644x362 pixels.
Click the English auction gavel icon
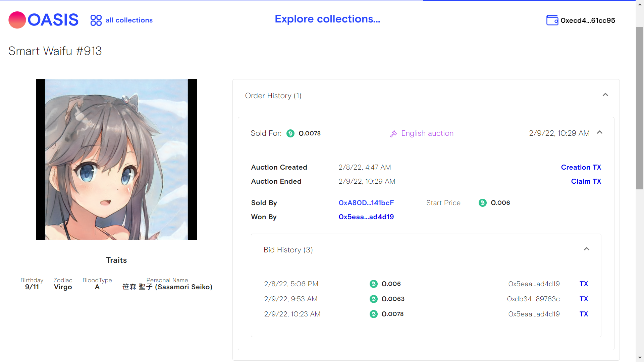click(x=394, y=134)
